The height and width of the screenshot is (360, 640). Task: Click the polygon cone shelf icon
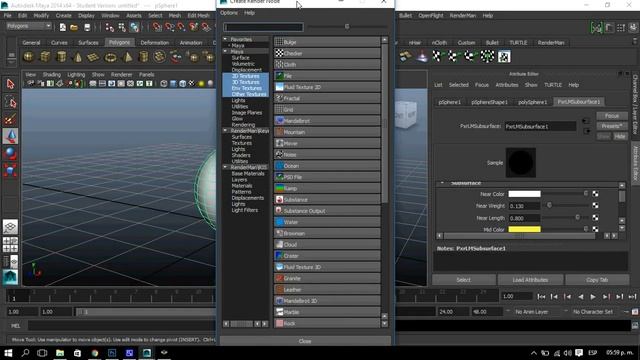click(78, 57)
